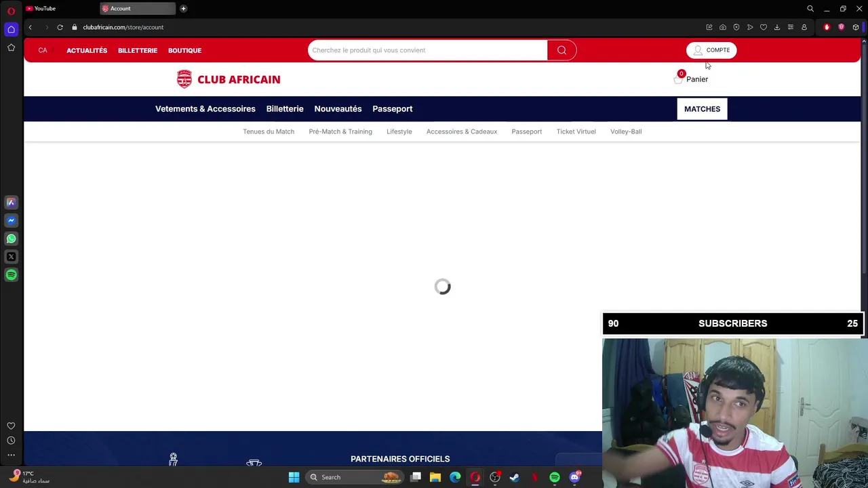Open X (Twitter) in the sidebar

pyautogui.click(x=11, y=257)
